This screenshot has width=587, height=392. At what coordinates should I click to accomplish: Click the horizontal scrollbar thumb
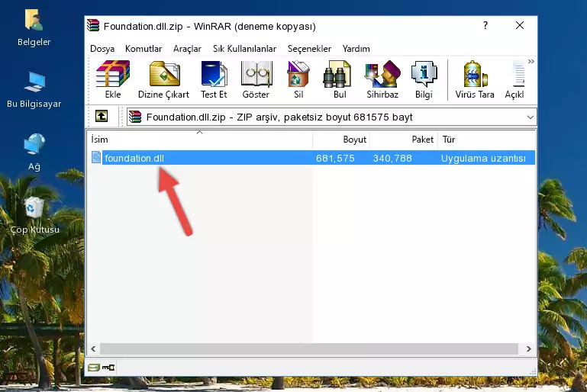pos(309,349)
